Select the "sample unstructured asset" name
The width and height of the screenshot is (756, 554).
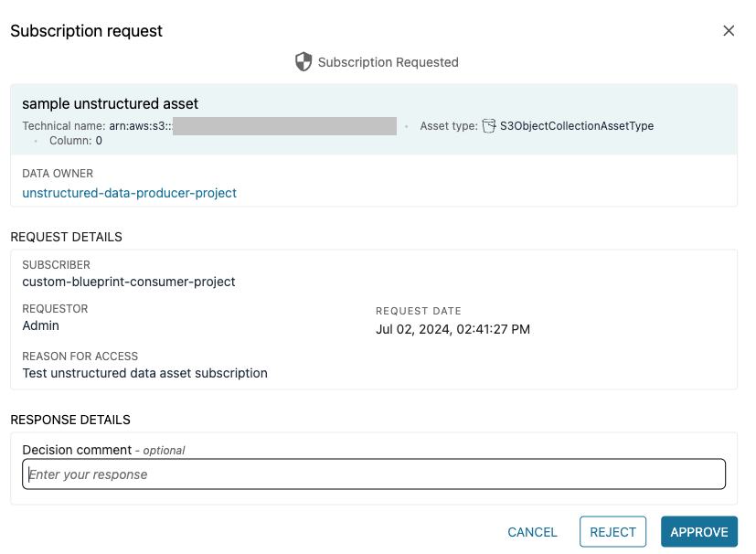pos(110,103)
